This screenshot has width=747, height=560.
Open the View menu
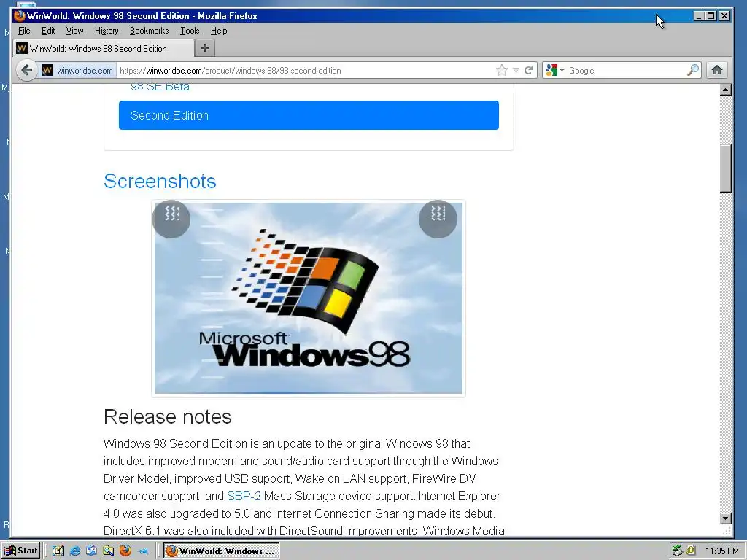click(75, 31)
